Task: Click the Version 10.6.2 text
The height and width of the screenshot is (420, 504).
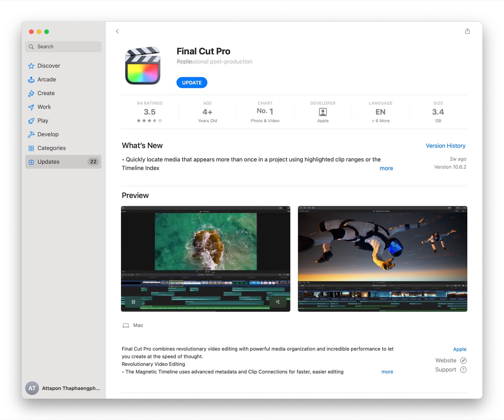Action: pyautogui.click(x=450, y=167)
